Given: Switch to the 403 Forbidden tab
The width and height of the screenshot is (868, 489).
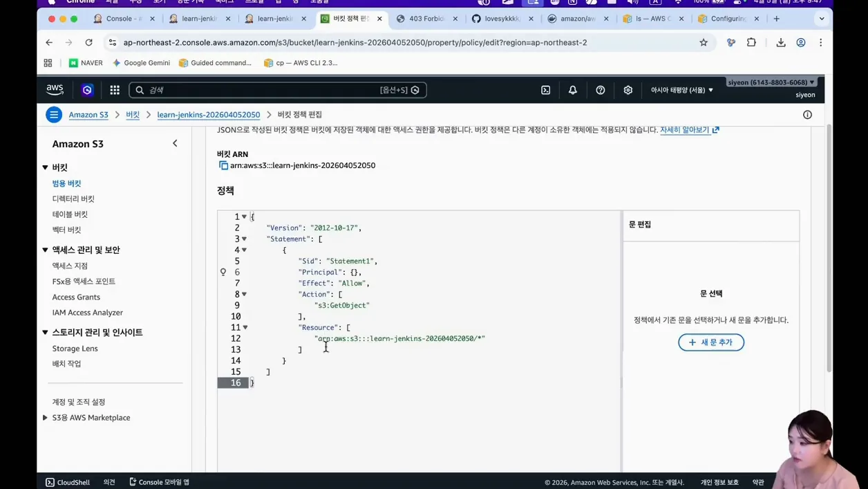Looking at the screenshot, I should click(x=427, y=19).
